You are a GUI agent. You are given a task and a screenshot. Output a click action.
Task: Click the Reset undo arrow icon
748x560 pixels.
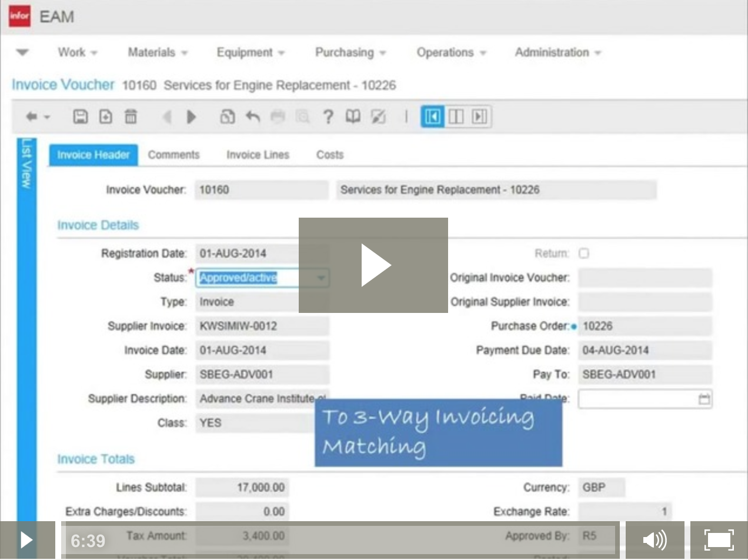(x=253, y=116)
